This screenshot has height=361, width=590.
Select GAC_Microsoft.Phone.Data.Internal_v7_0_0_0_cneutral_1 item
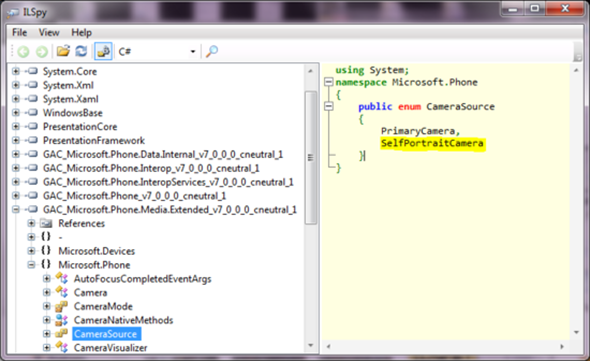(163, 154)
